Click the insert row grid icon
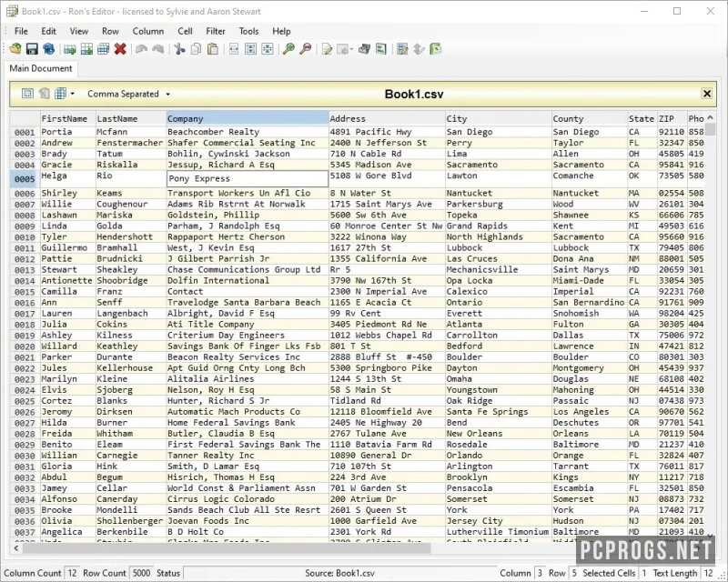The height and width of the screenshot is (582, 728). (86, 49)
